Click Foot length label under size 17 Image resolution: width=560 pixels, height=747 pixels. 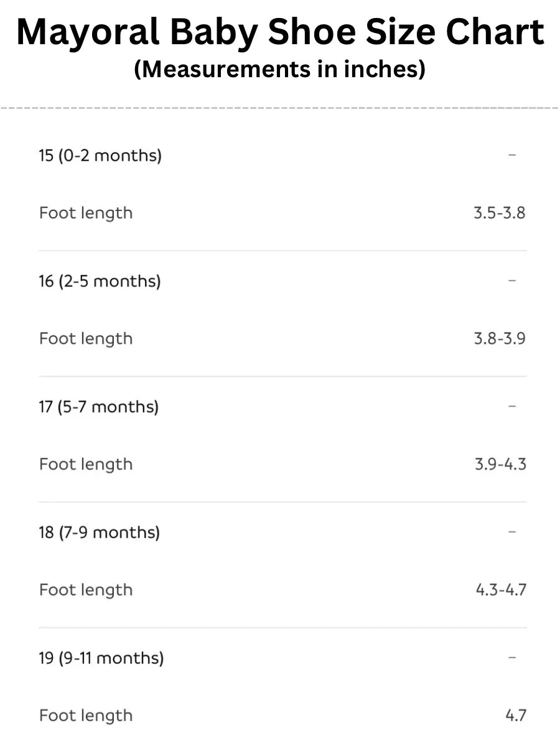click(86, 465)
